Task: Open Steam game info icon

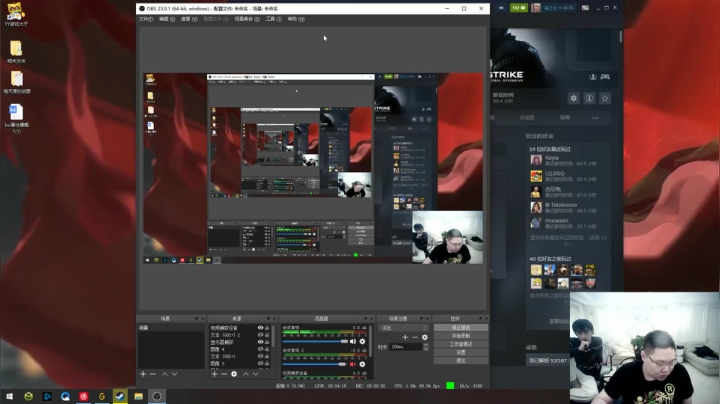Action: coord(589,98)
